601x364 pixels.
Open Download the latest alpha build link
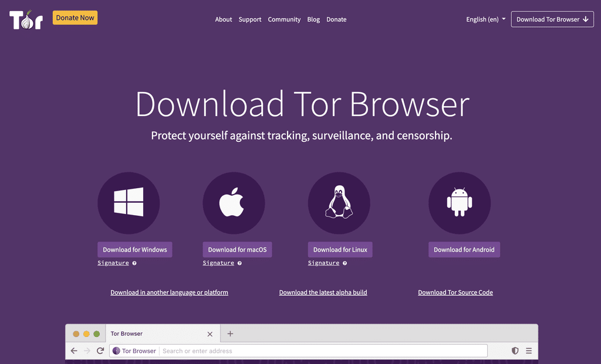(323, 292)
